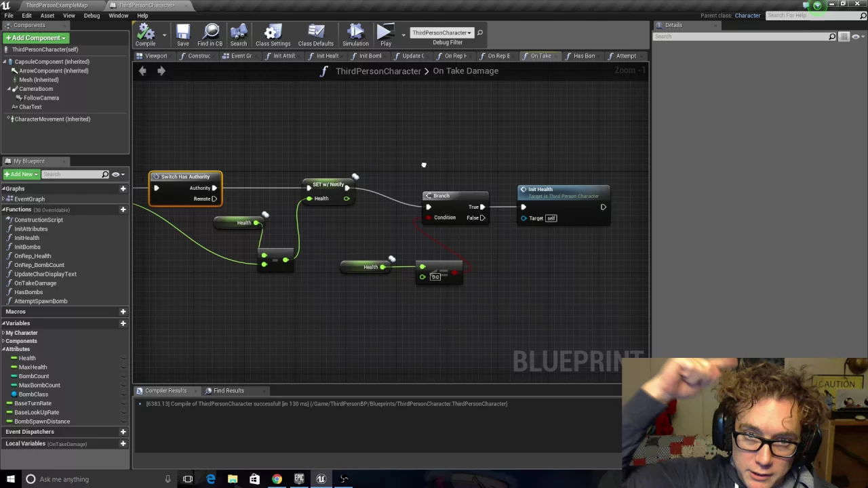Open the Asset menu
Image resolution: width=868 pixels, height=488 pixels.
(47, 16)
